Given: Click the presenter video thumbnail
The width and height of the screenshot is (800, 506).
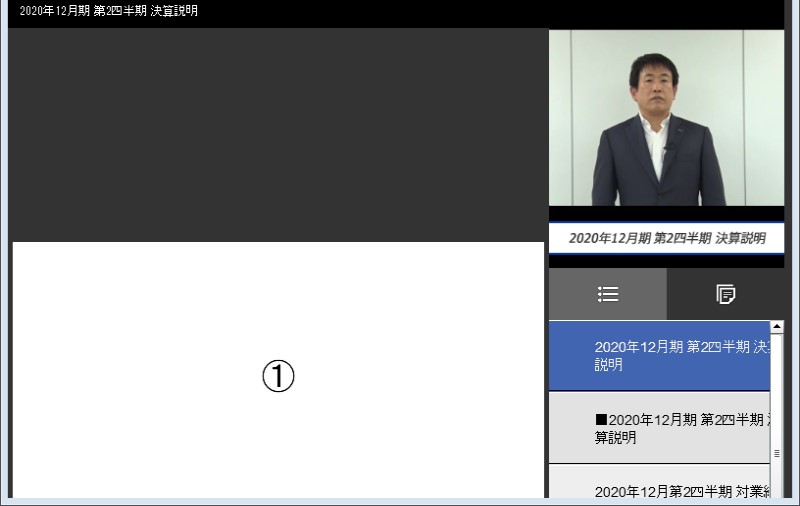Looking at the screenshot, I should point(666,118).
